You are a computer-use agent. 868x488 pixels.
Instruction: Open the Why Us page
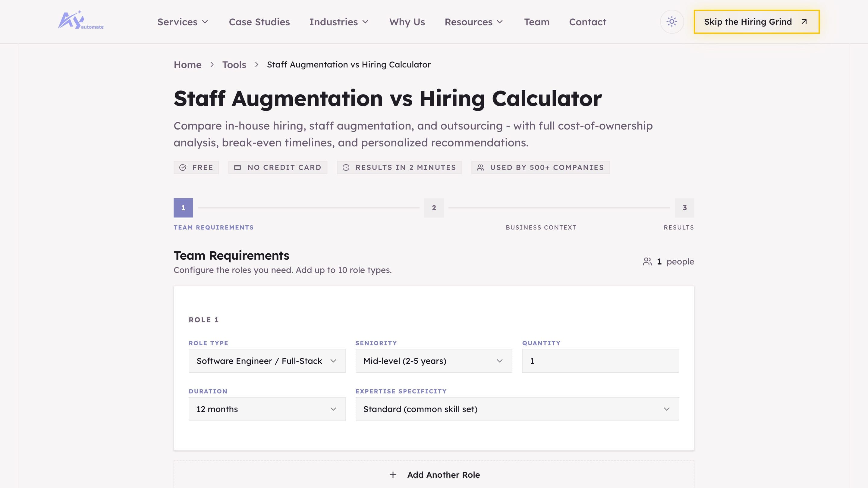[407, 22]
